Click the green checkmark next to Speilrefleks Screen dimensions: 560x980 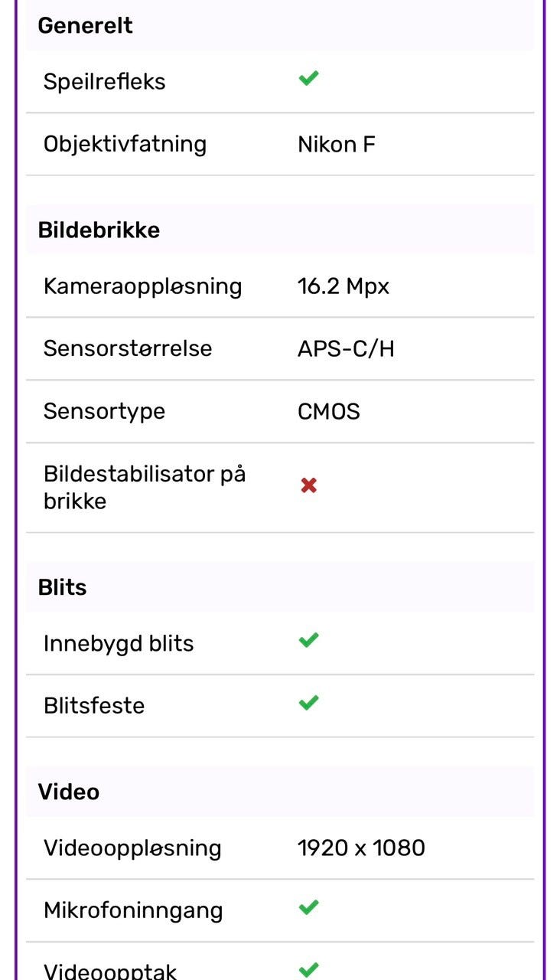click(x=308, y=78)
